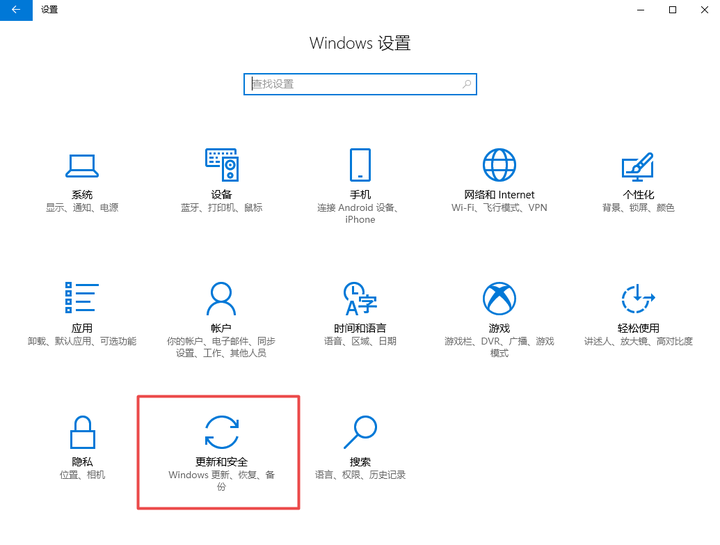Screen dimensions: 720x545
Task: Open the 隐私 padlock icon
Action: pyautogui.click(x=82, y=432)
